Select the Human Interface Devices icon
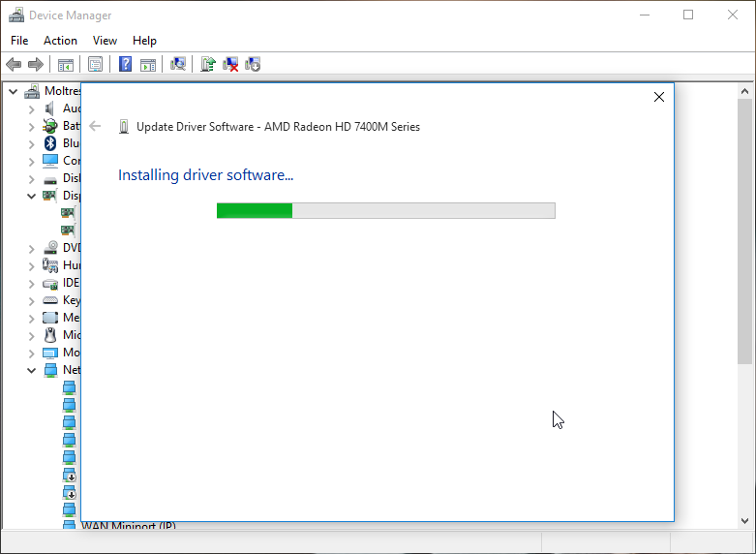The image size is (756, 554). (x=50, y=265)
